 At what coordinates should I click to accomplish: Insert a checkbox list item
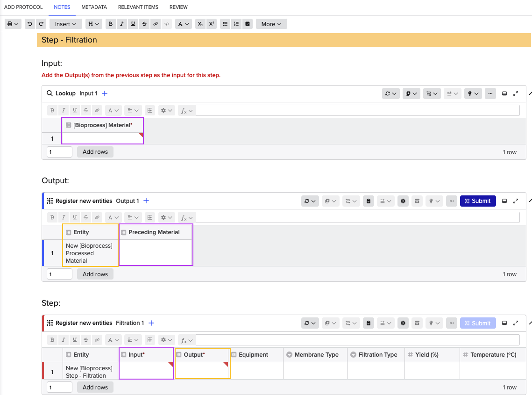(x=248, y=24)
